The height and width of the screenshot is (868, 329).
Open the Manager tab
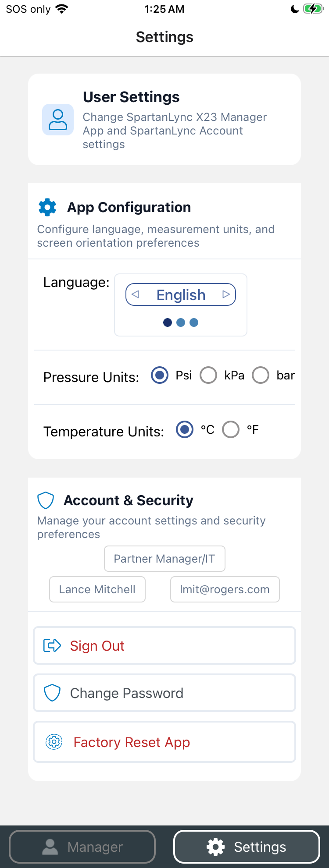coord(82,847)
